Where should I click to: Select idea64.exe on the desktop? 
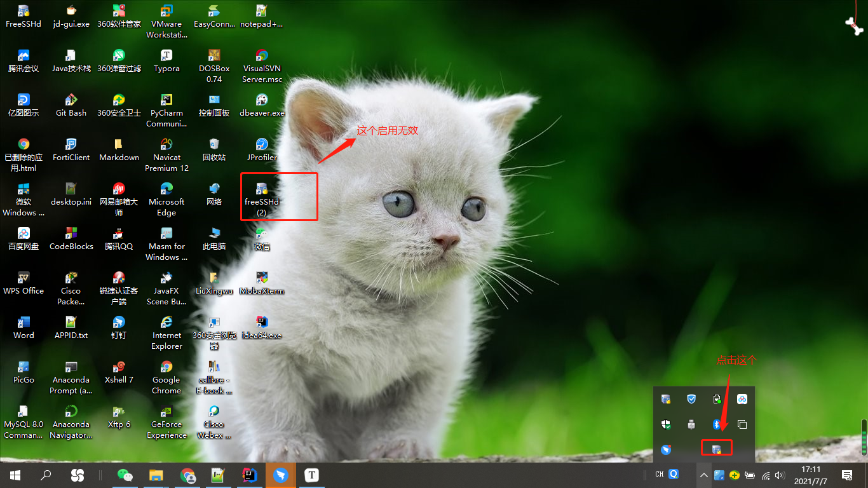coord(262,328)
